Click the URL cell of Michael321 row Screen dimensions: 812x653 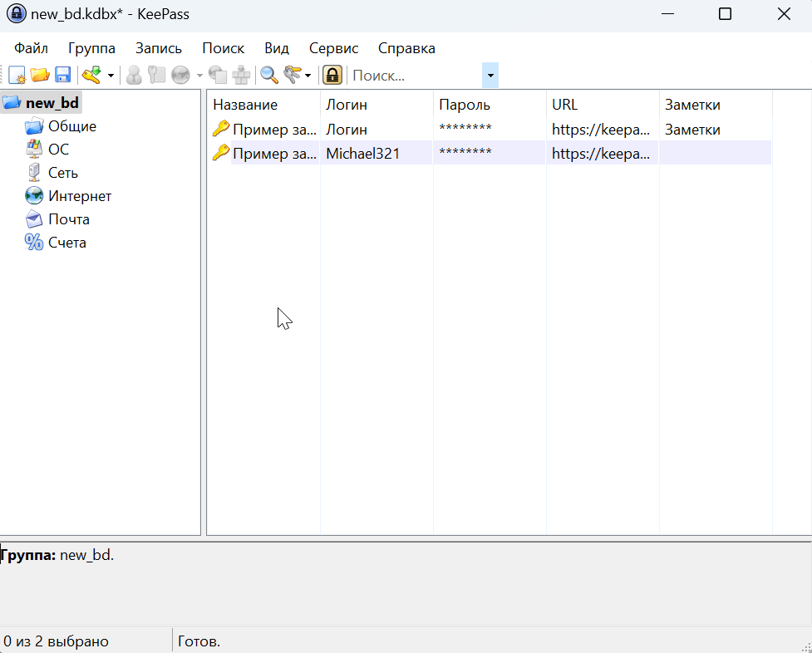click(601, 154)
